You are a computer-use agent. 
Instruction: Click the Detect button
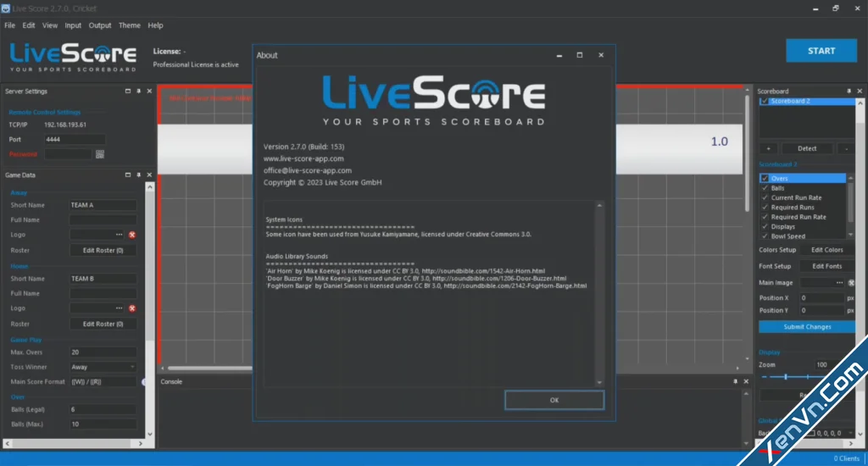(807, 148)
